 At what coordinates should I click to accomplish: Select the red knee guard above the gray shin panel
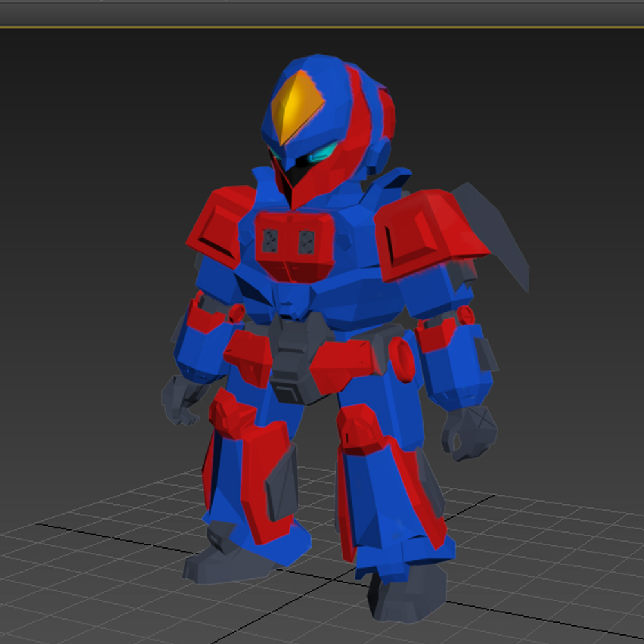pyautogui.click(x=230, y=412)
